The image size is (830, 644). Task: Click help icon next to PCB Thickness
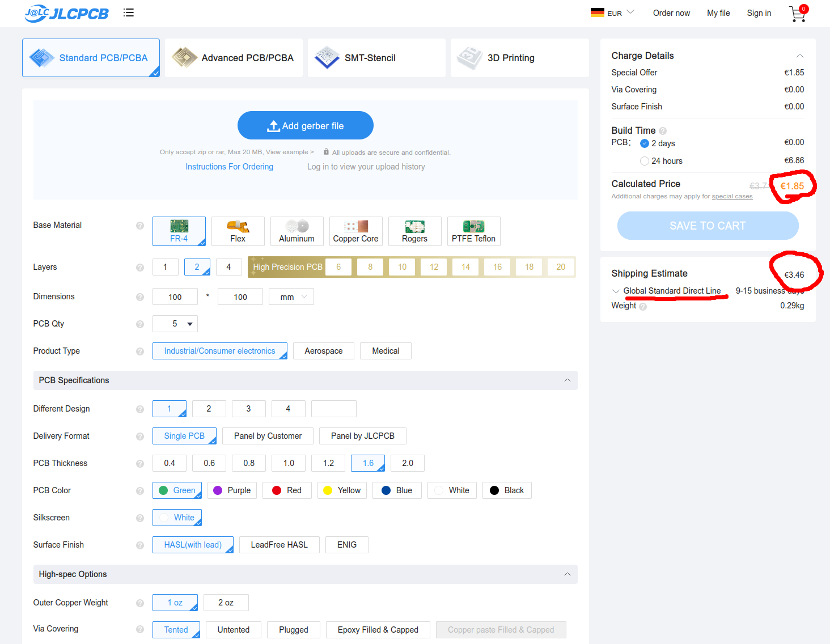(x=140, y=464)
